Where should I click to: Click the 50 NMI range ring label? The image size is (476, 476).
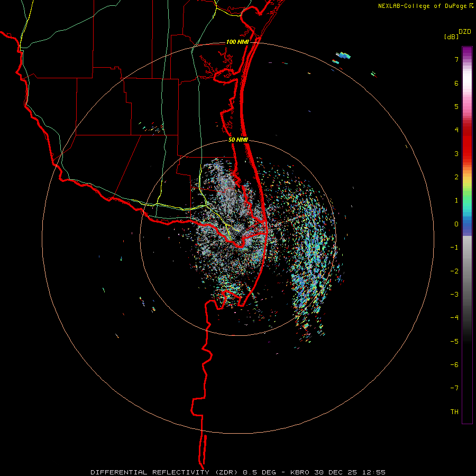pos(239,140)
